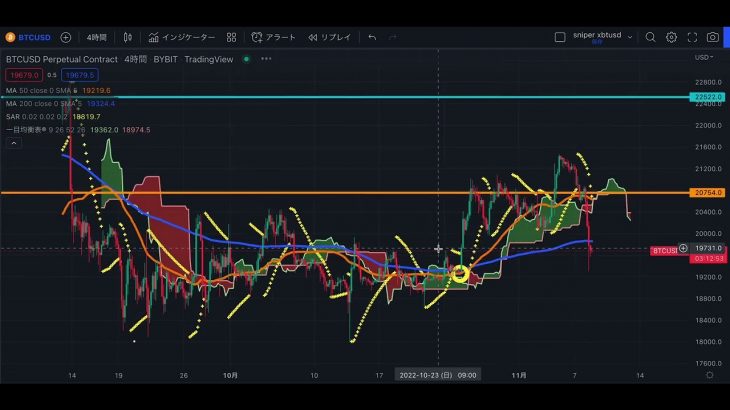The width and height of the screenshot is (730, 410).
Task: Start bar replay with リプレイ
Action: (330, 37)
